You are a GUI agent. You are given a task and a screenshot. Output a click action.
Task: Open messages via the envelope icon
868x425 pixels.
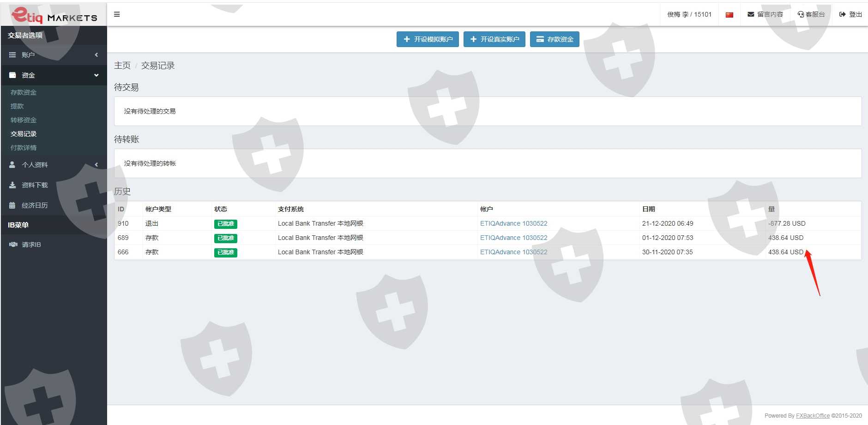tap(751, 14)
